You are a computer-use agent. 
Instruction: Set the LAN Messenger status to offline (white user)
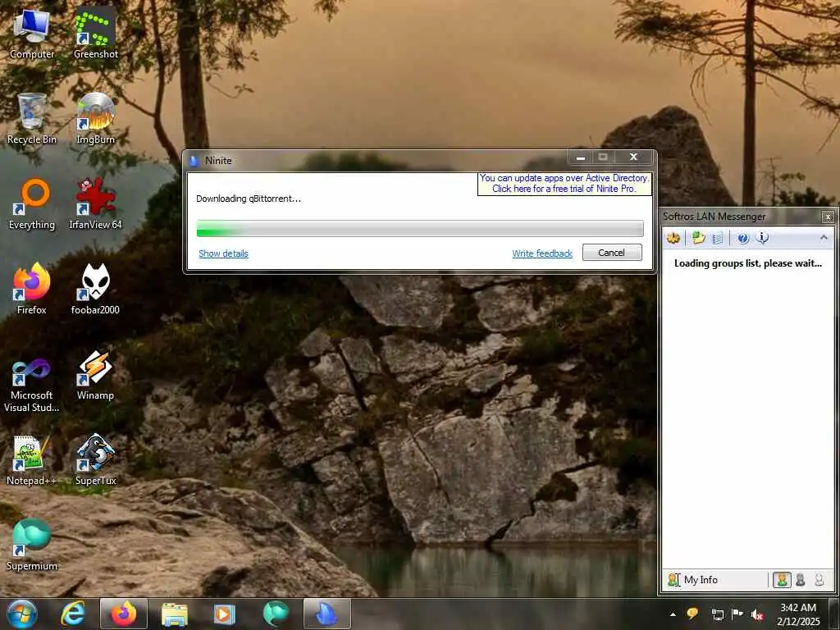pyautogui.click(x=819, y=580)
